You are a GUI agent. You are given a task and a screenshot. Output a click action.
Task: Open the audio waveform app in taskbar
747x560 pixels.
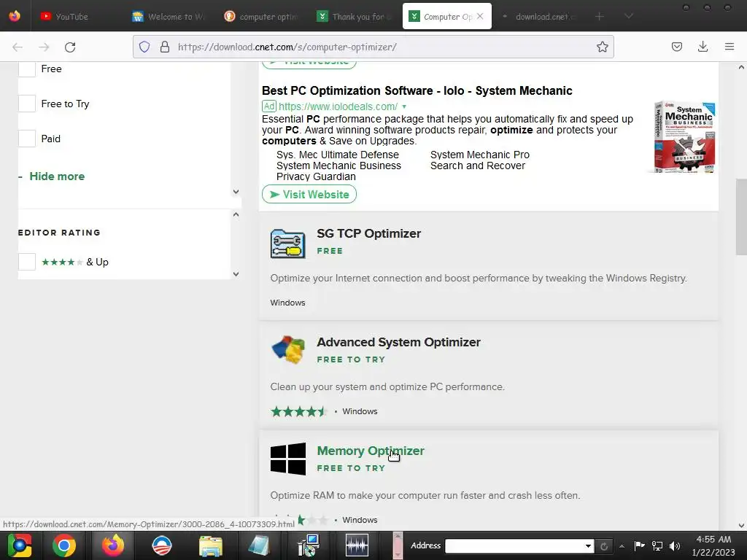(x=357, y=545)
